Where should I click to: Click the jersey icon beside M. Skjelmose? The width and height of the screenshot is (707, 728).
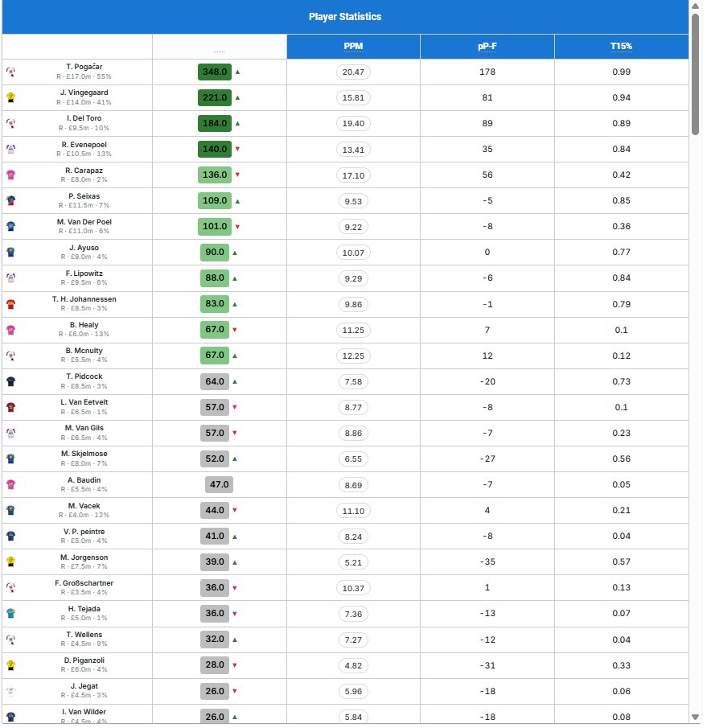(10, 459)
